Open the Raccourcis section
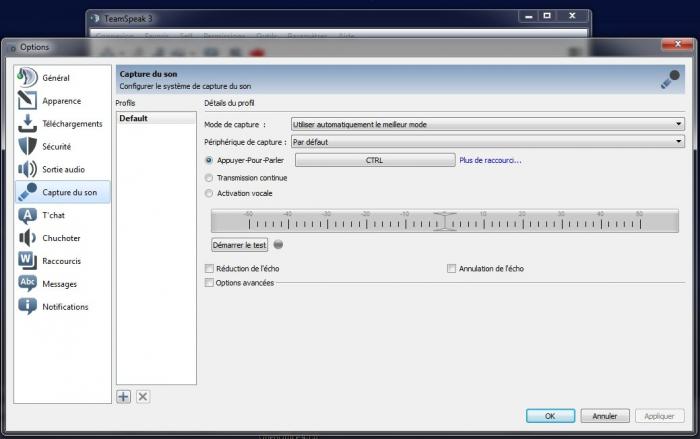The width and height of the screenshot is (700, 439). pos(62,261)
